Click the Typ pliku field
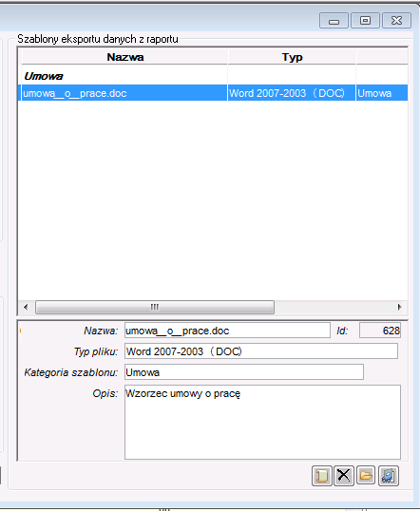 tap(261, 351)
